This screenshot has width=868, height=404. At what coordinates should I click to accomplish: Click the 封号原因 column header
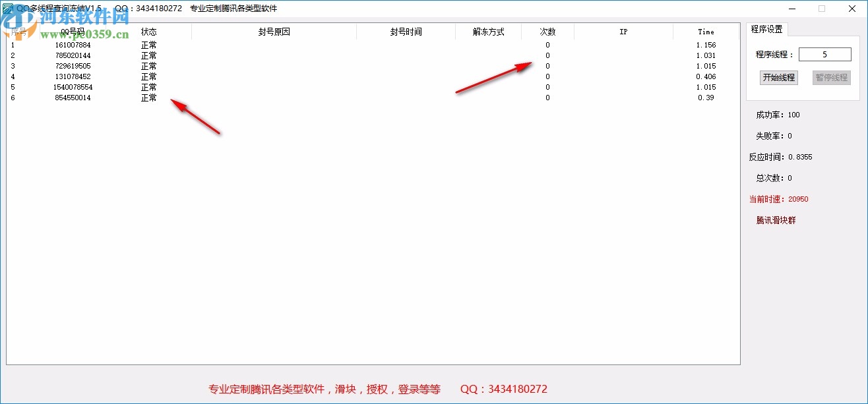tap(274, 31)
